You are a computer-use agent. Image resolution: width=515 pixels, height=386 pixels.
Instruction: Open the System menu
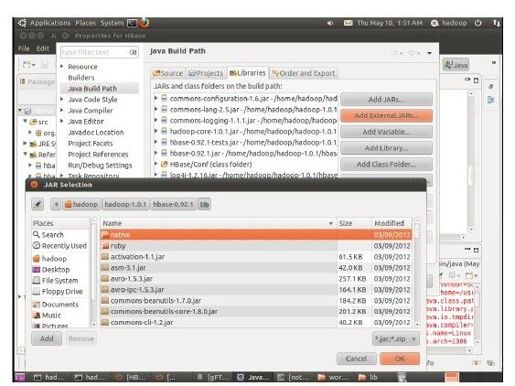click(x=112, y=23)
